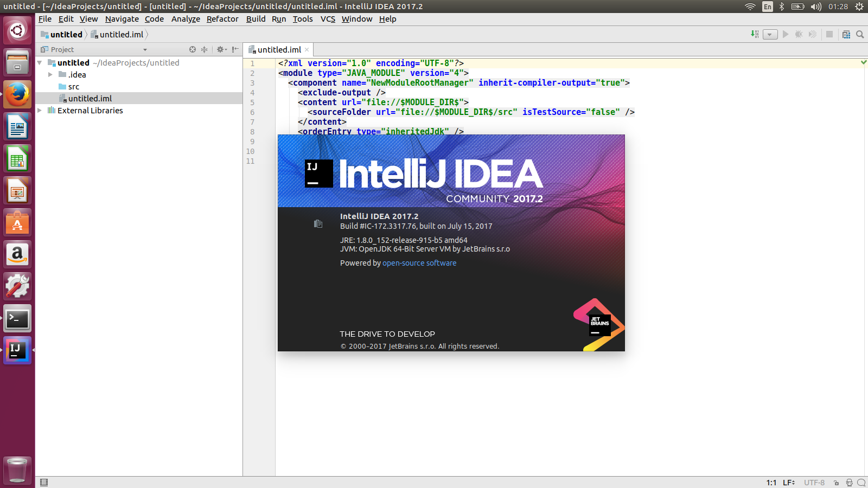Follow the open-source software link in the splash
868x488 pixels.
(419, 263)
